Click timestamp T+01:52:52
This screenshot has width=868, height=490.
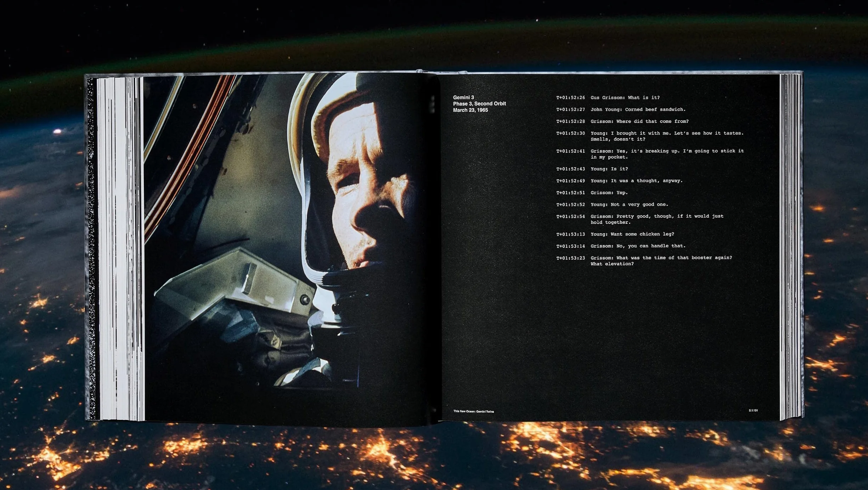(570, 205)
